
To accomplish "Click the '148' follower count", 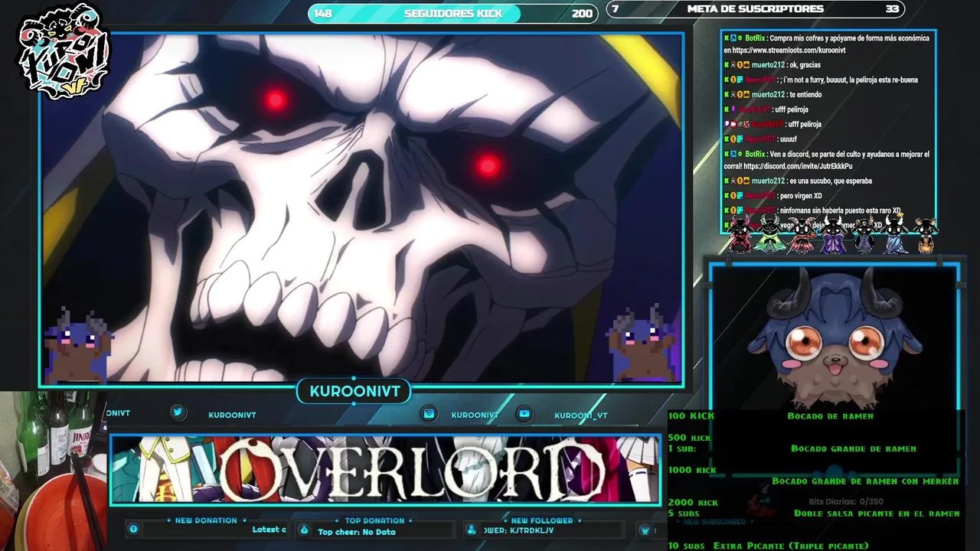I will [323, 13].
